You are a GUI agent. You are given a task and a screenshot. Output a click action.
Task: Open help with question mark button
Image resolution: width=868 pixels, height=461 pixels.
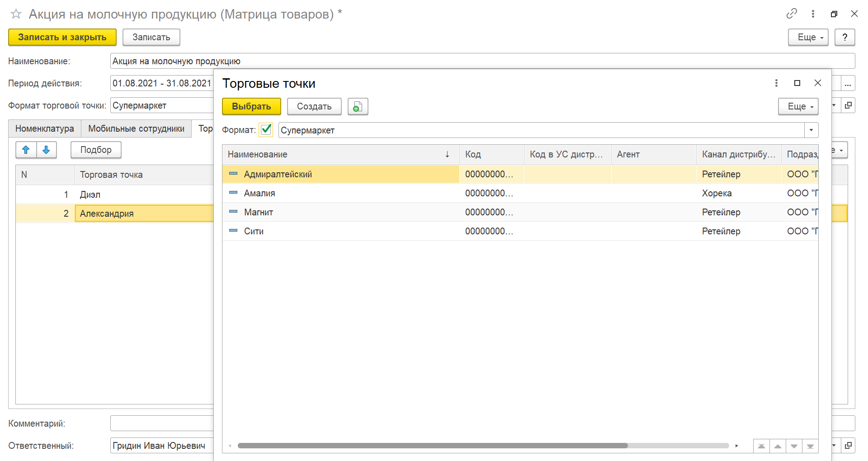[844, 37]
